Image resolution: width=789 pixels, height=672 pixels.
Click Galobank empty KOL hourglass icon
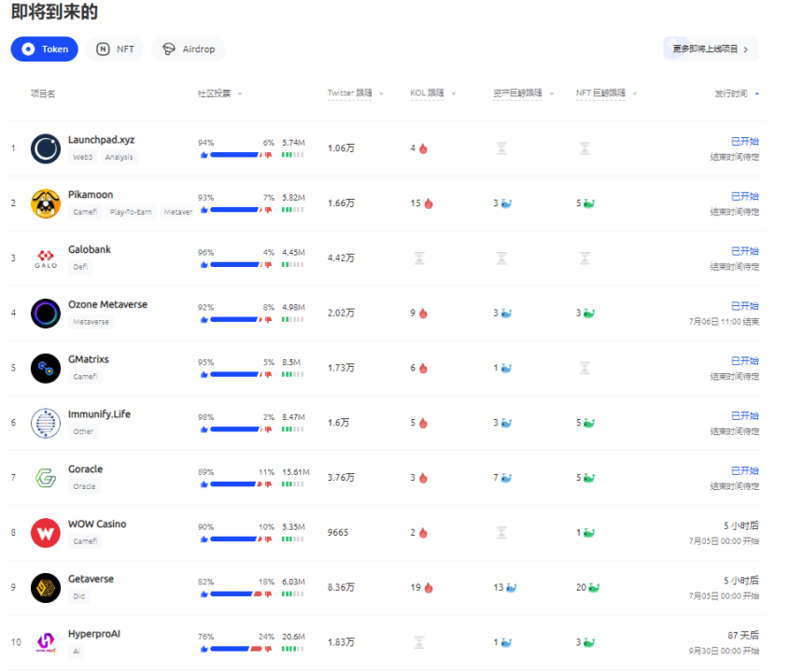[x=419, y=258]
